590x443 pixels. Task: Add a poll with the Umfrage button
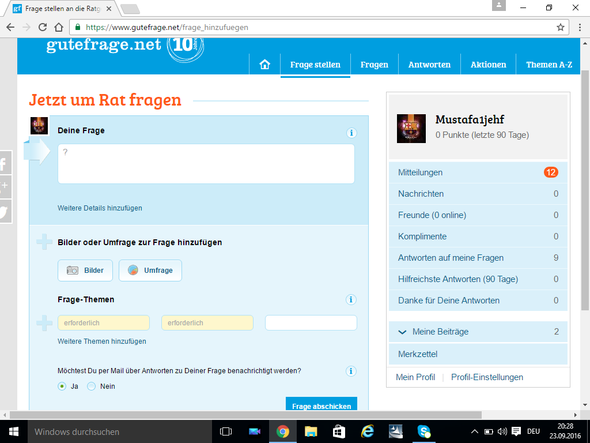click(x=150, y=270)
